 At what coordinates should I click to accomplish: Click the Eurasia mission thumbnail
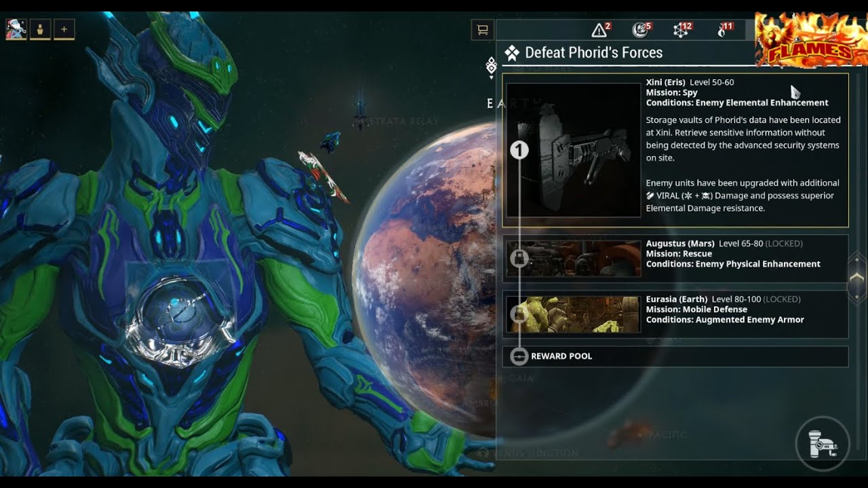point(574,314)
